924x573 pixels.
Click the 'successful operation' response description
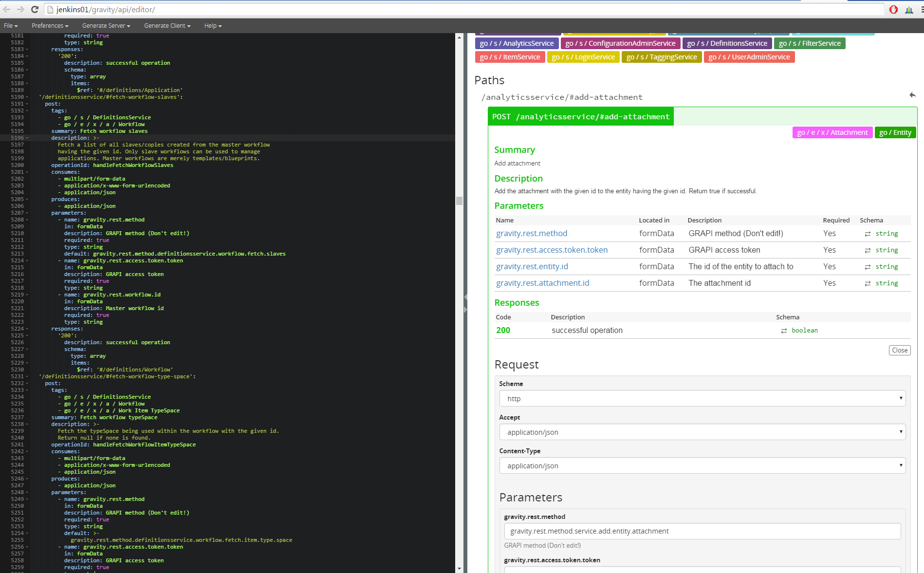tap(587, 330)
